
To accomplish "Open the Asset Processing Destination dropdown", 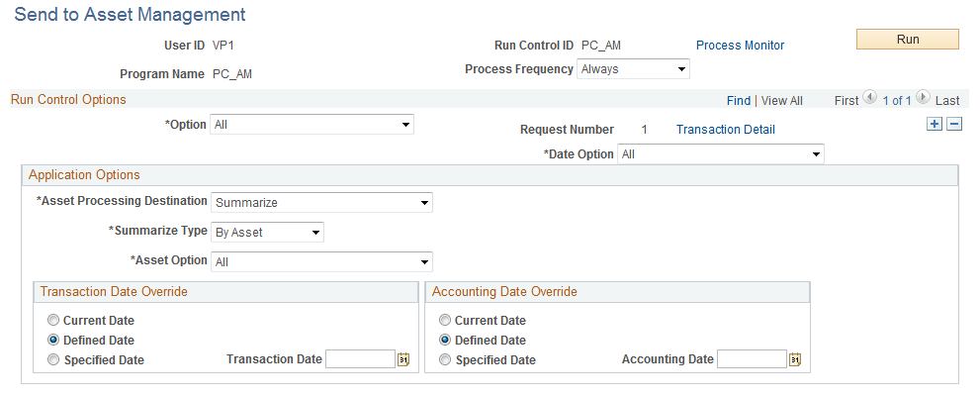I will 321,203.
